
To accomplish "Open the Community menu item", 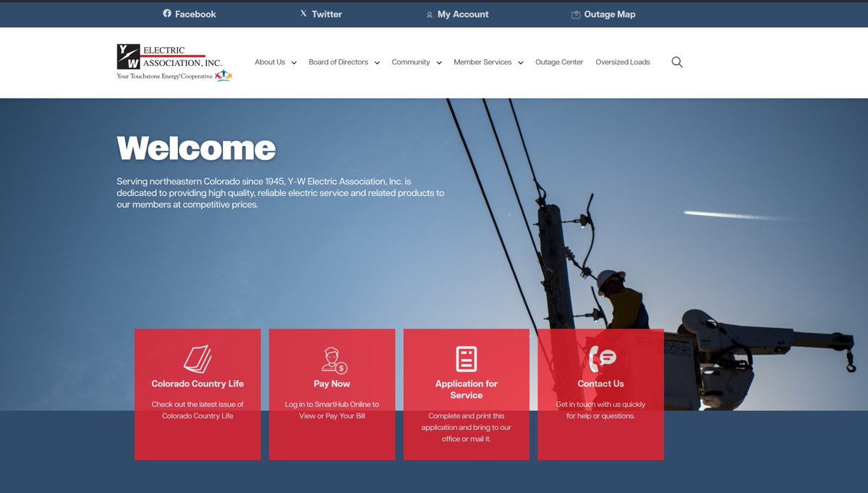I will click(411, 62).
